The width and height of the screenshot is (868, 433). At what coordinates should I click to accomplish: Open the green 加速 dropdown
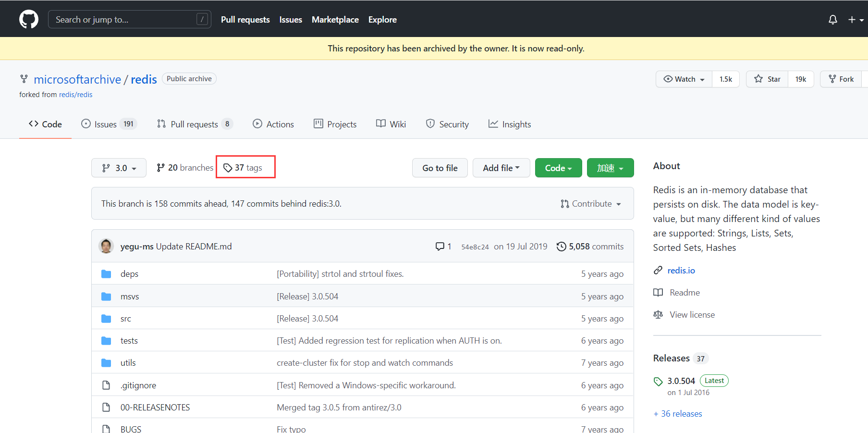[x=611, y=168]
